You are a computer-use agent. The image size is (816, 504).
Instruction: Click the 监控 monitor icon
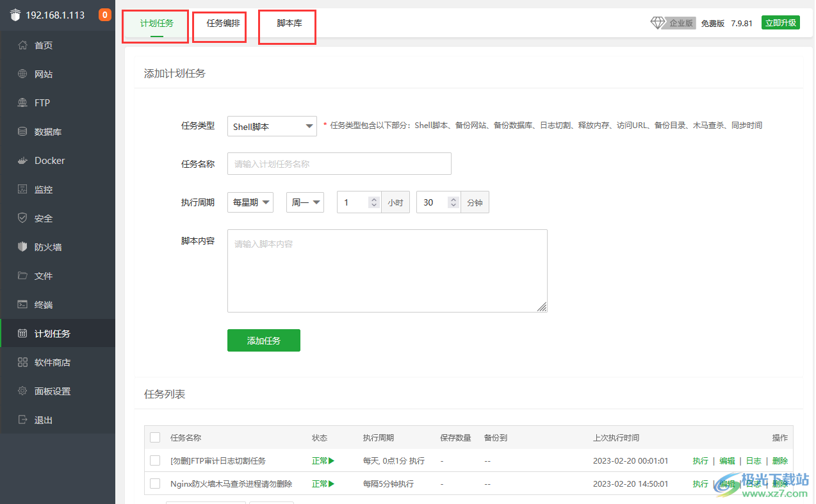(22, 190)
